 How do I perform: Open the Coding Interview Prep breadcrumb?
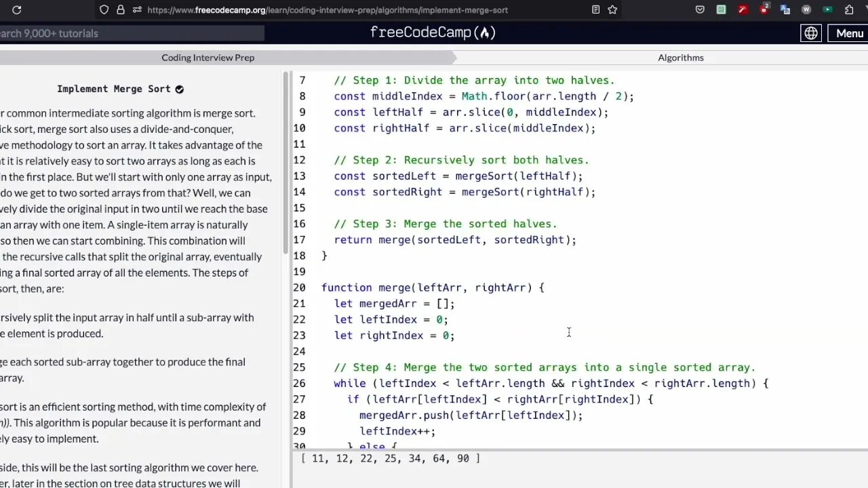[208, 58]
